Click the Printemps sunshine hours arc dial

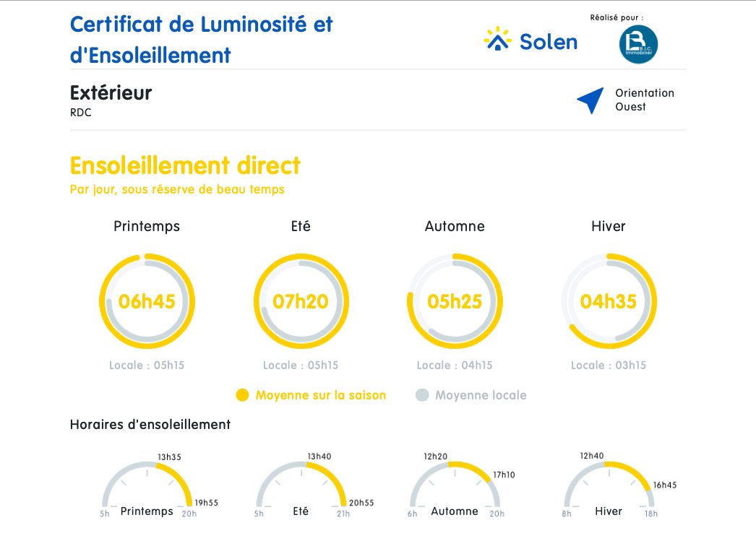(x=147, y=485)
